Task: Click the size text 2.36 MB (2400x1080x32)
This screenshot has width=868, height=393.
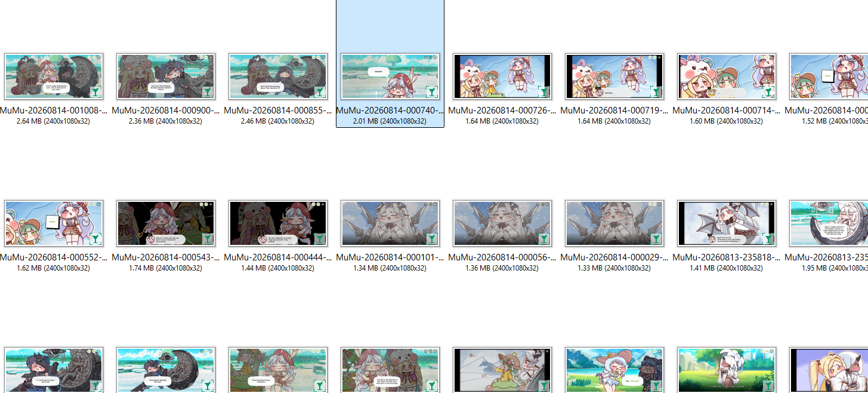Action: 166,121
